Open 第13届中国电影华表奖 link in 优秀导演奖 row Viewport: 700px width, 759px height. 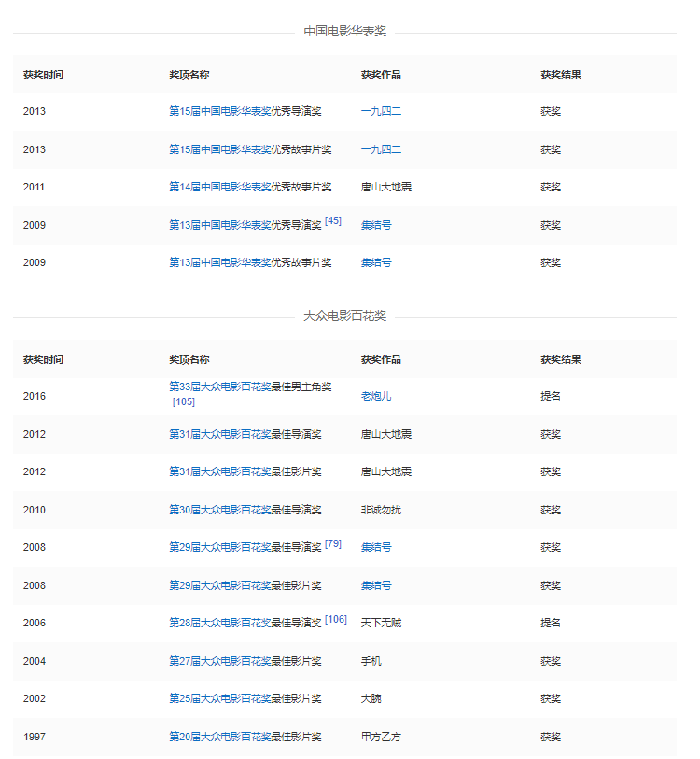219,225
